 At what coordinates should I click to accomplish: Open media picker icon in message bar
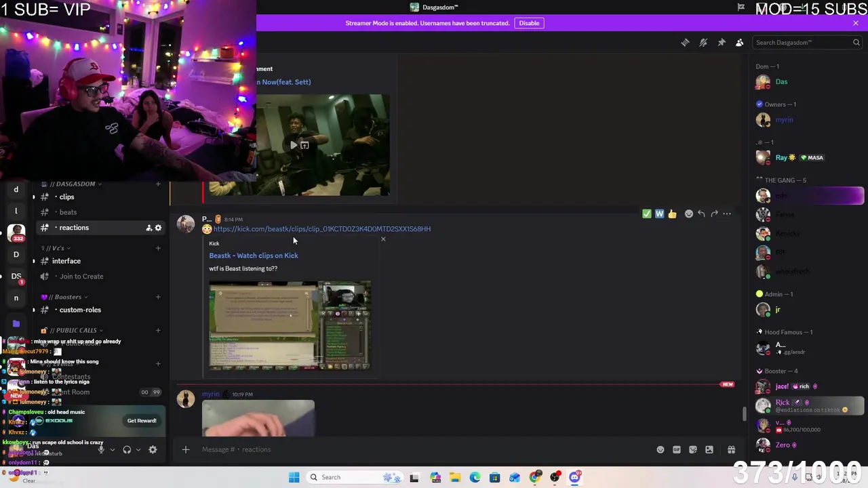709,449
